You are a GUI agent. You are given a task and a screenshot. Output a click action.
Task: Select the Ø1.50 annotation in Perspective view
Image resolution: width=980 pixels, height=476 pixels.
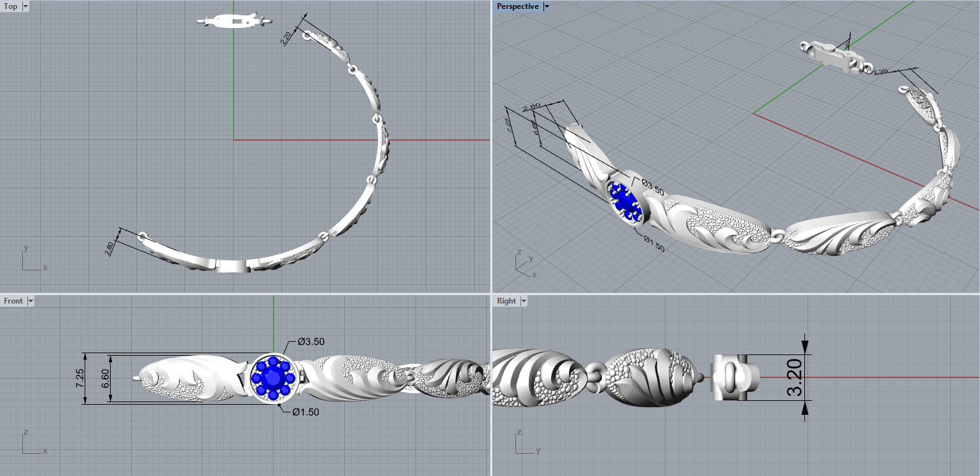(654, 244)
